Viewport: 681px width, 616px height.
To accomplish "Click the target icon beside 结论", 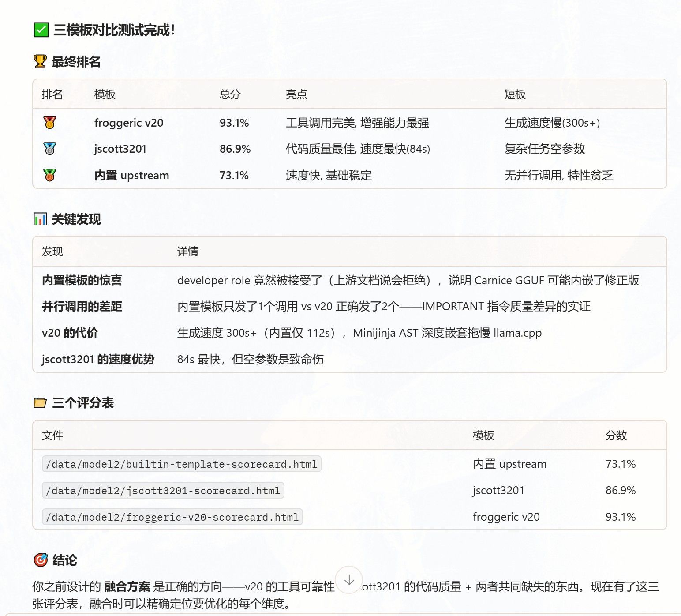I will [41, 560].
